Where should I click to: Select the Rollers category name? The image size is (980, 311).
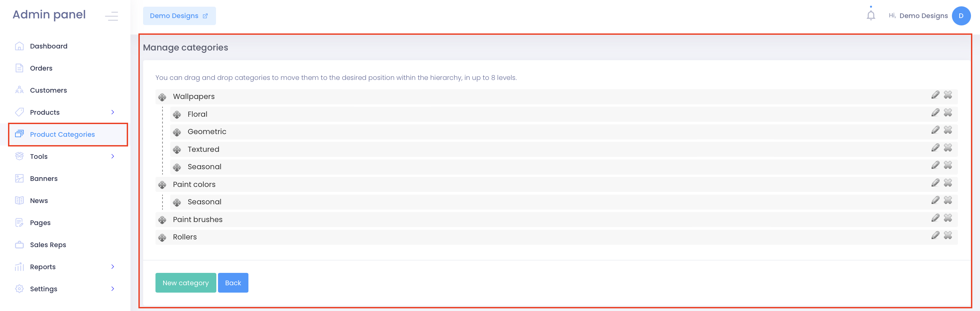pyautogui.click(x=185, y=237)
